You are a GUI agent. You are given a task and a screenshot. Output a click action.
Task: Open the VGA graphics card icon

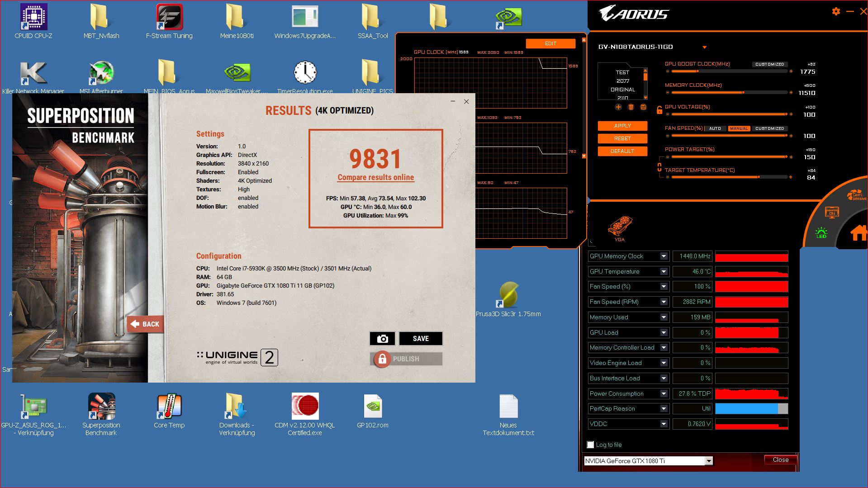(x=620, y=228)
